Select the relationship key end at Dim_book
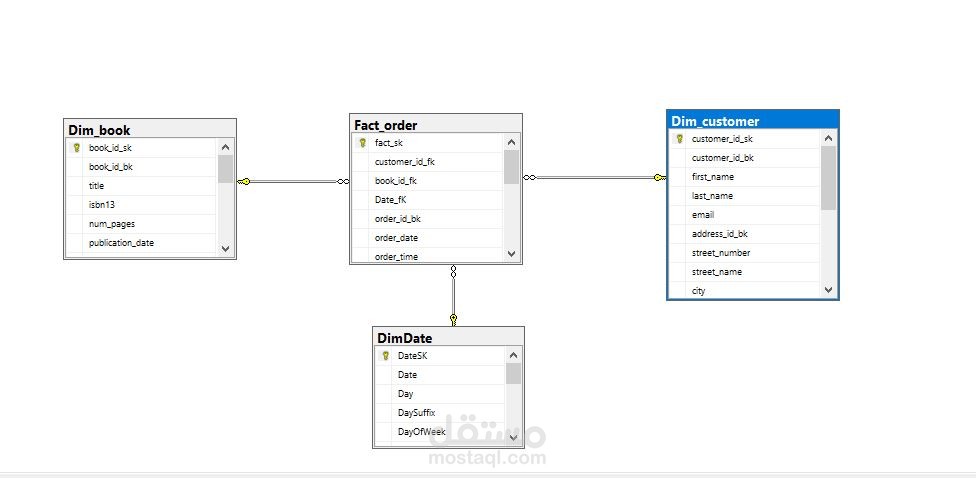This screenshot has height=478, width=976. (243, 181)
